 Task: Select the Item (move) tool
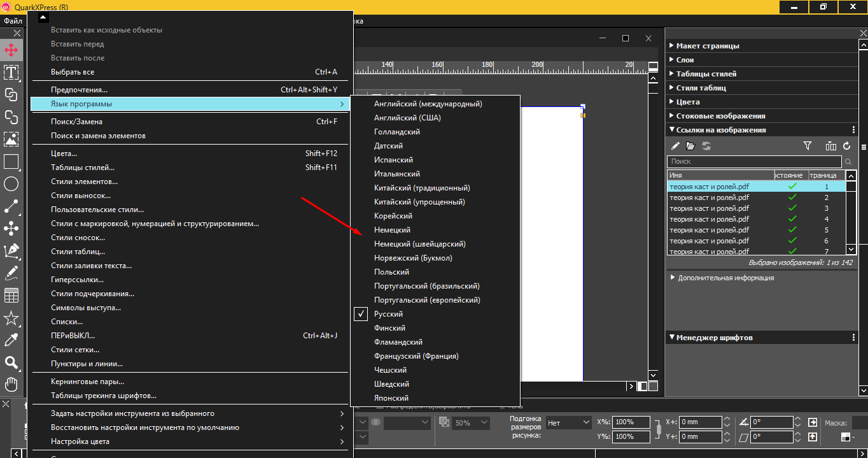coord(11,50)
